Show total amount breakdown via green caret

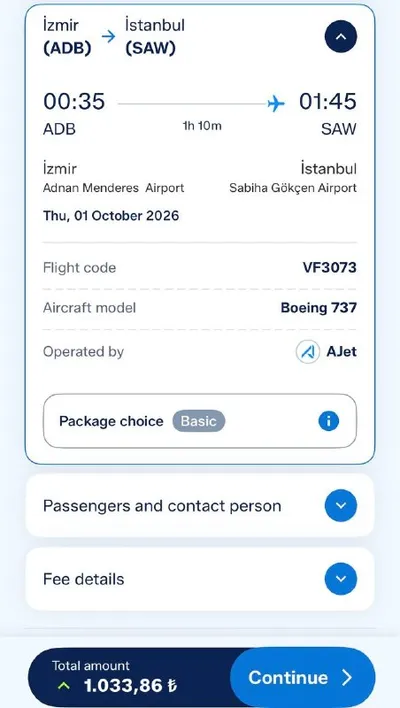(x=64, y=686)
